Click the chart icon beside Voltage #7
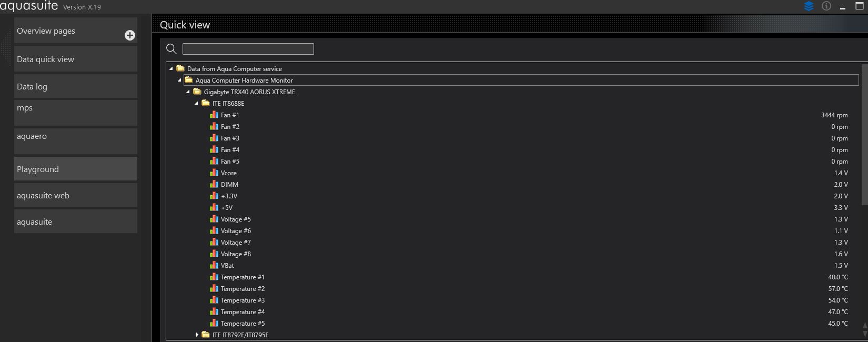868x342 pixels. point(214,242)
